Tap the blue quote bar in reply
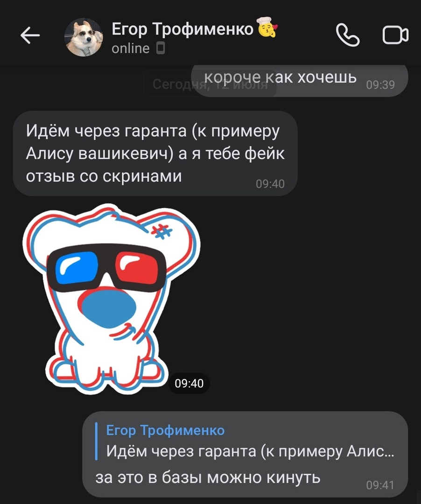 (x=96, y=441)
